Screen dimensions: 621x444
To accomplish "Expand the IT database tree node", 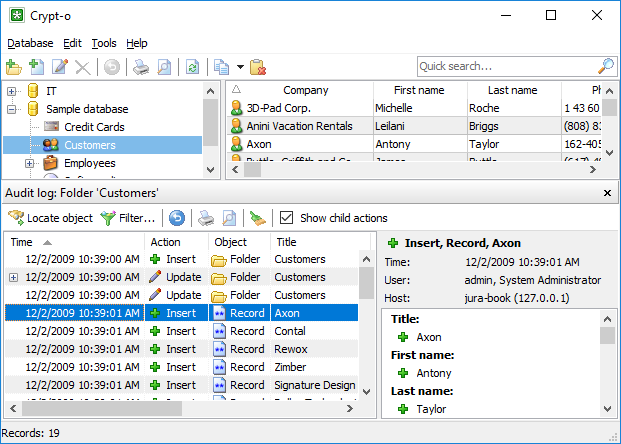I will tap(12, 91).
